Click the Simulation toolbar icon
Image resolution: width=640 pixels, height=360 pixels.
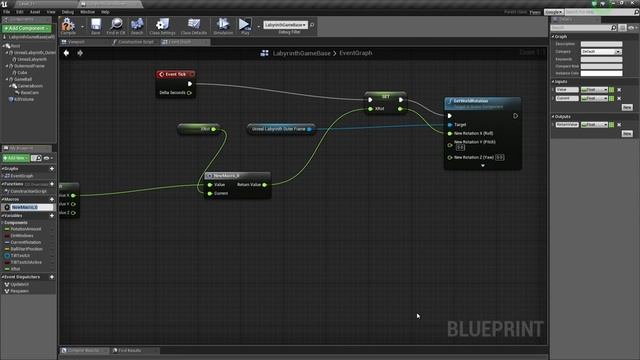tap(223, 25)
